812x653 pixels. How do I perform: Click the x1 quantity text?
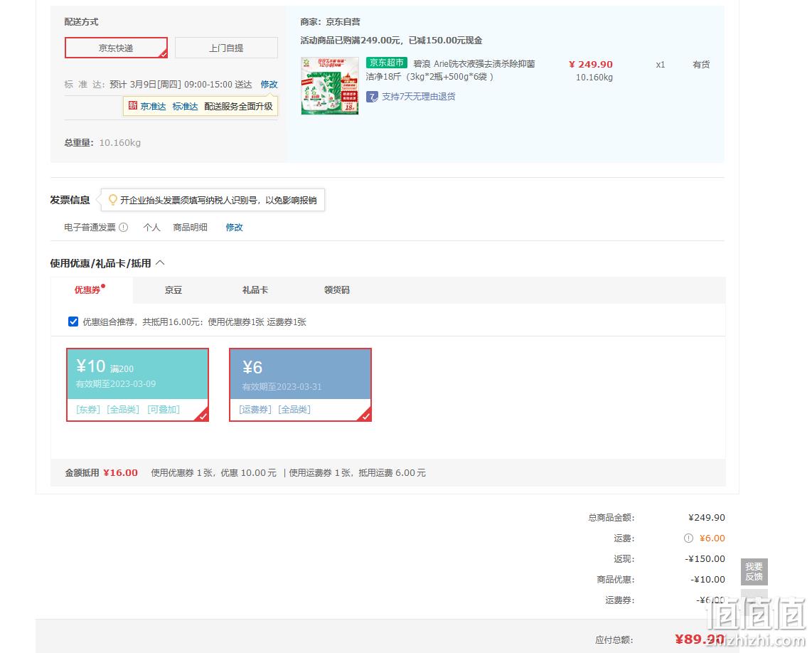pos(661,65)
